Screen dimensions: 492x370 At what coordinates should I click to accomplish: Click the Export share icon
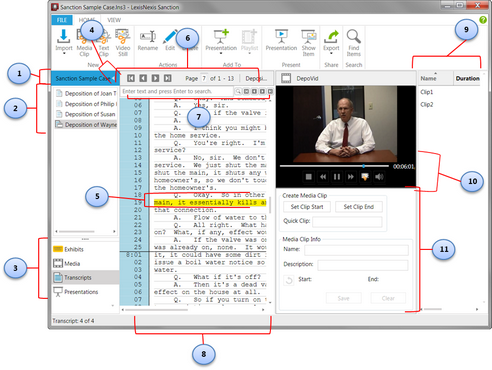331,36
